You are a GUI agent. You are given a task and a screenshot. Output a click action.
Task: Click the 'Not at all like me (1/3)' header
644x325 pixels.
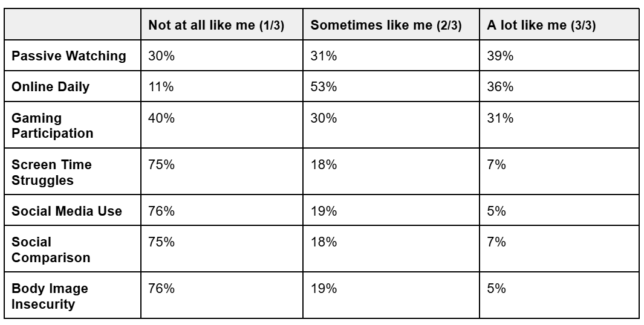(x=216, y=25)
